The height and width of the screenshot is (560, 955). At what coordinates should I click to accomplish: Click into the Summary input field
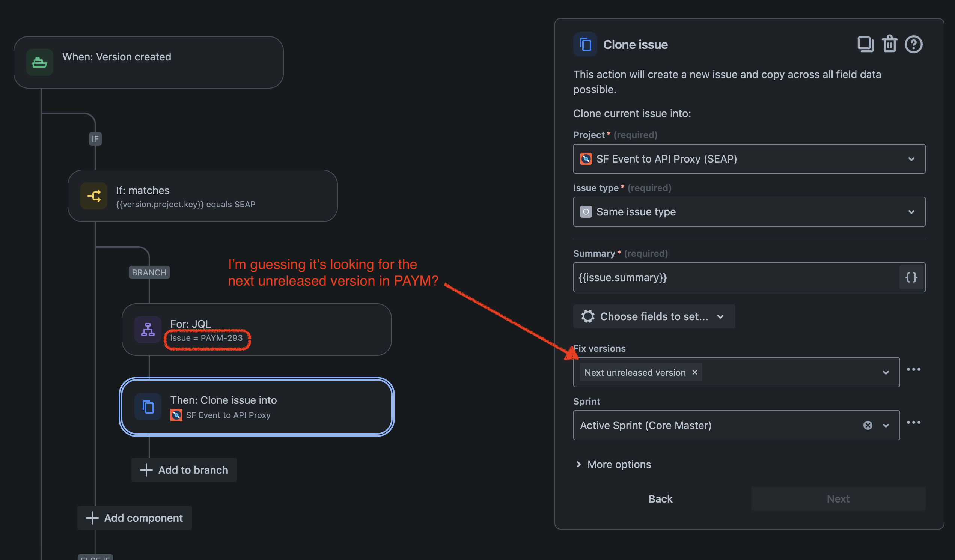coord(735,277)
